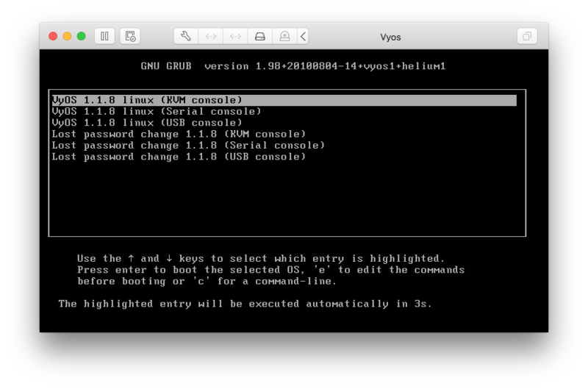Click the 'Use the ↑ and ↓ keys' hint
Image resolution: width=588 pixels, height=389 pixels.
(261, 258)
